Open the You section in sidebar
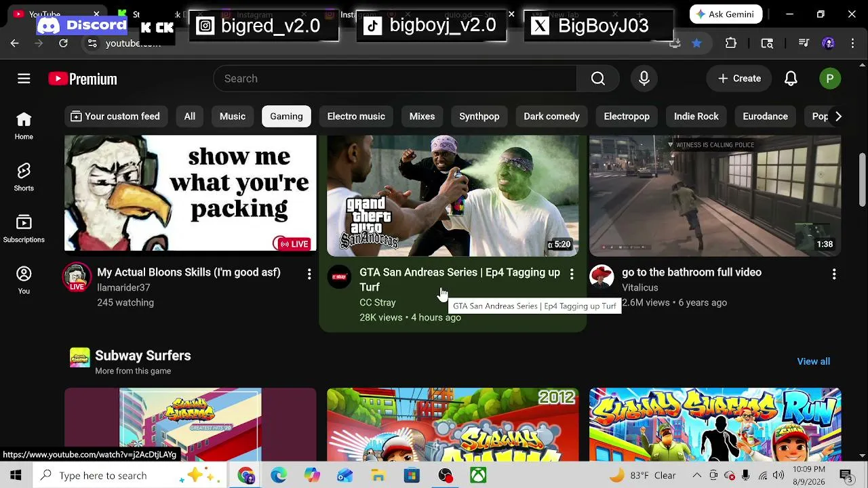 pos(24,281)
